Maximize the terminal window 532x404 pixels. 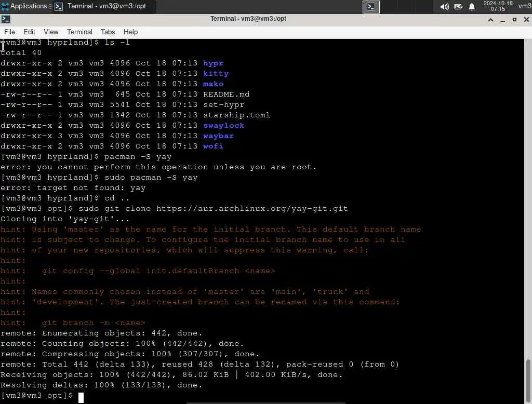coord(514,20)
